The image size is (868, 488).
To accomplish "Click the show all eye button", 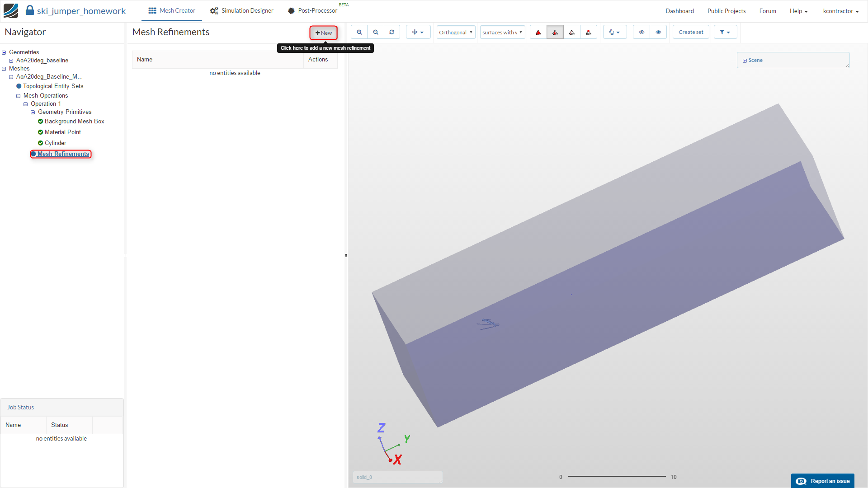I will coord(658,32).
